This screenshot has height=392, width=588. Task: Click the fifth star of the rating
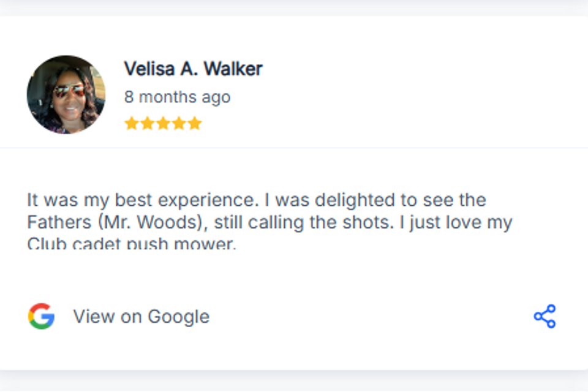195,123
